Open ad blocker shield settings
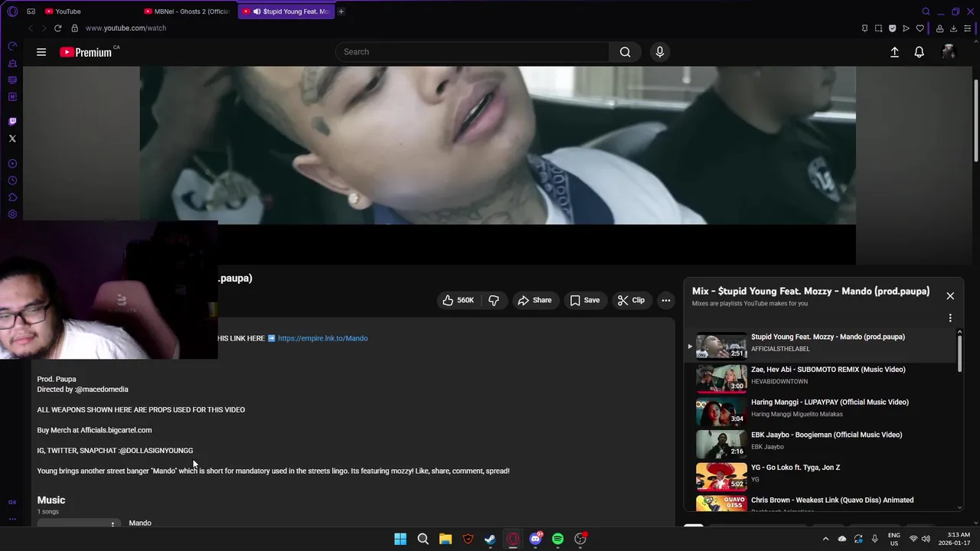The image size is (980, 551). [x=892, y=28]
